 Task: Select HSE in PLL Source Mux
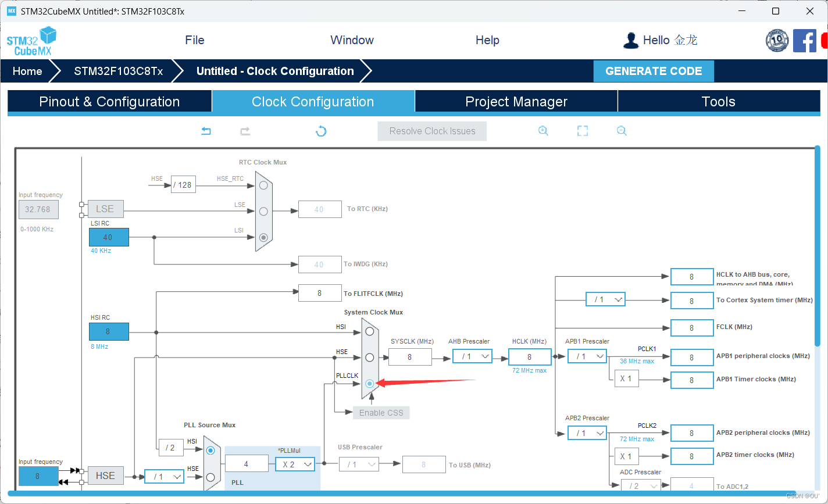pyautogui.click(x=210, y=477)
